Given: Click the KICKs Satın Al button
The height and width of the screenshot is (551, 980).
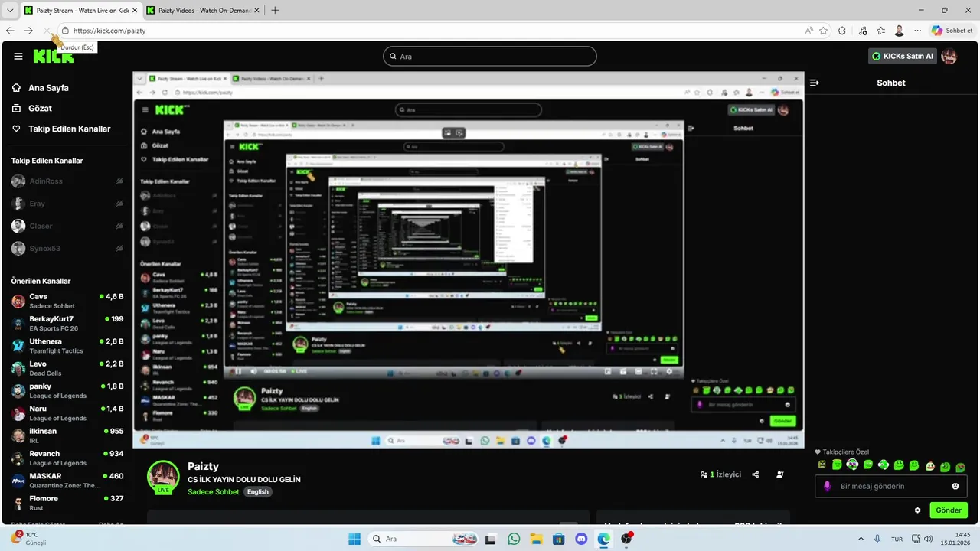Looking at the screenshot, I should (903, 56).
